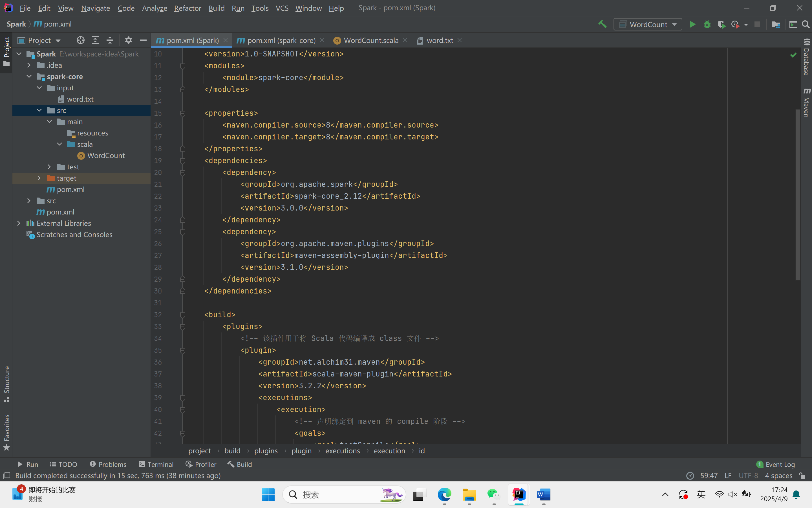
Task: Click the Build project hammer icon
Action: click(x=603, y=24)
